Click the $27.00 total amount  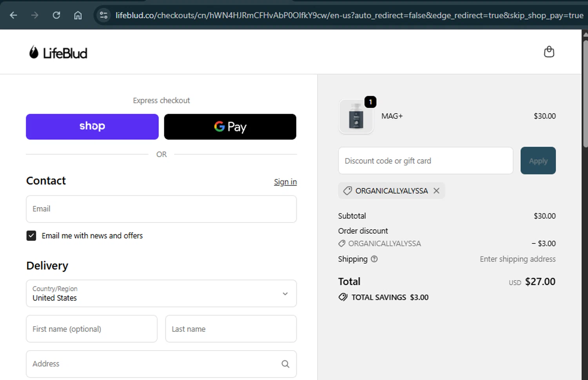tap(540, 282)
